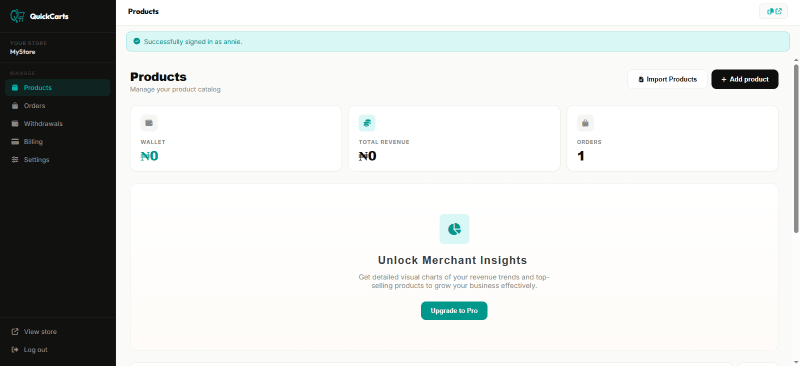Click the Log out arrow icon
The image size is (800, 366).
coord(15,350)
